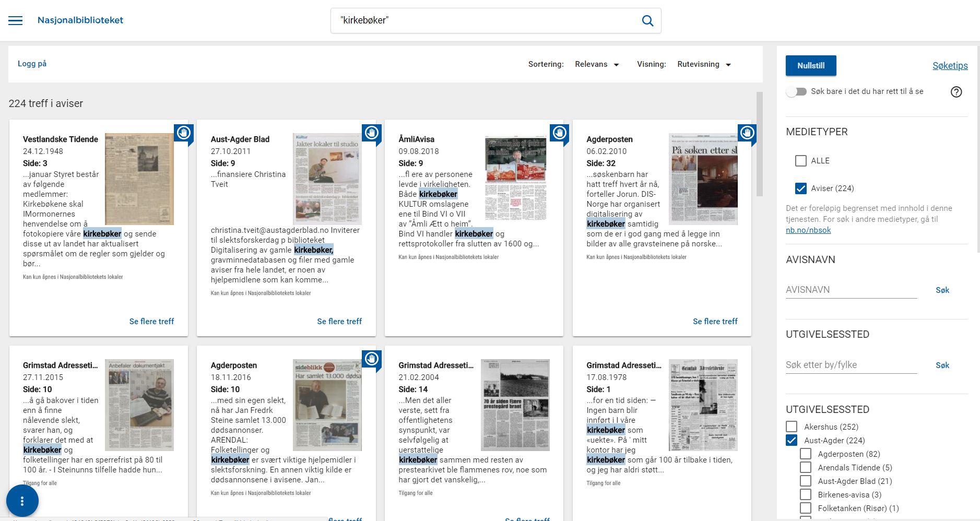Click the help question mark icon
The height and width of the screenshot is (521, 980).
[956, 92]
